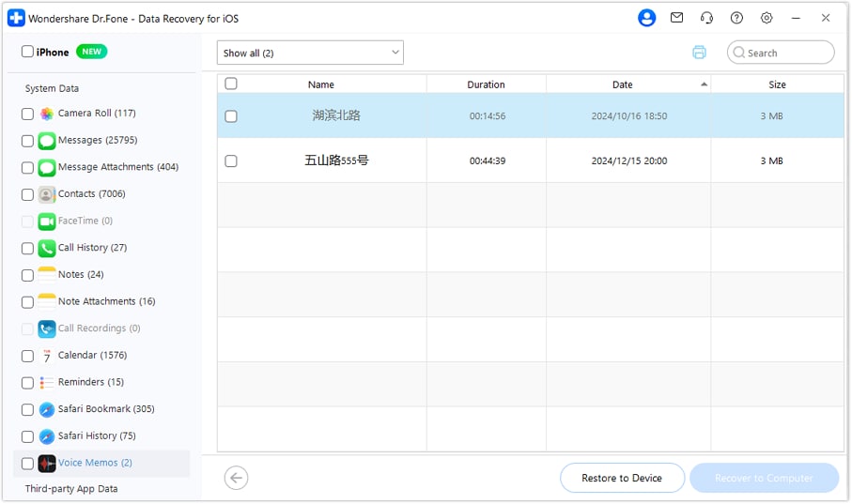This screenshot has width=852, height=504.
Task: Click the Safari History compass icon
Action: pos(47,436)
